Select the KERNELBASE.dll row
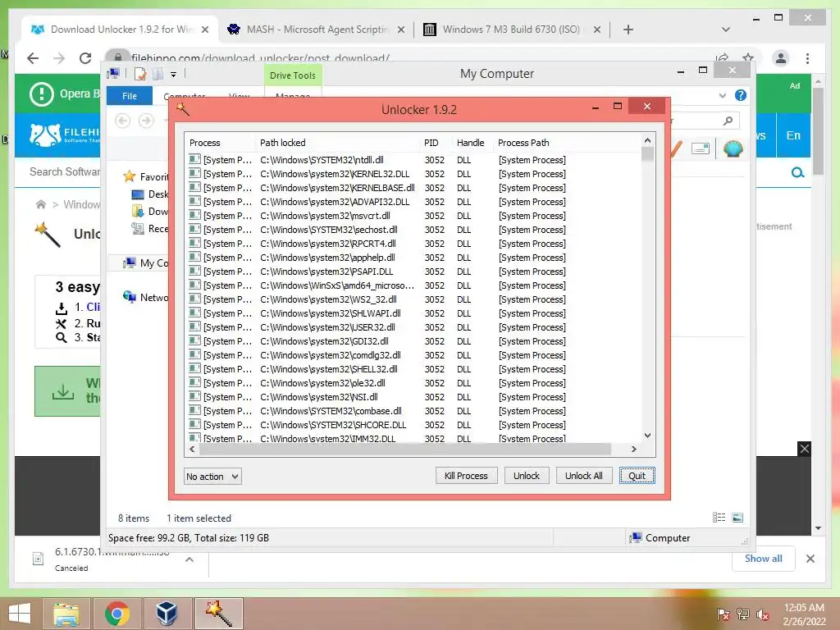This screenshot has width=840, height=630. tap(413, 188)
